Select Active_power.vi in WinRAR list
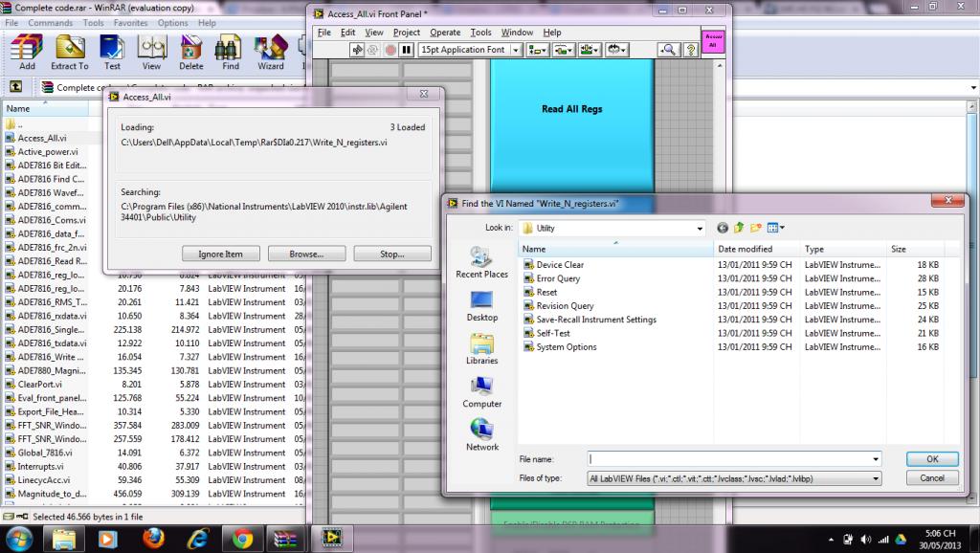980x553 pixels. [47, 151]
